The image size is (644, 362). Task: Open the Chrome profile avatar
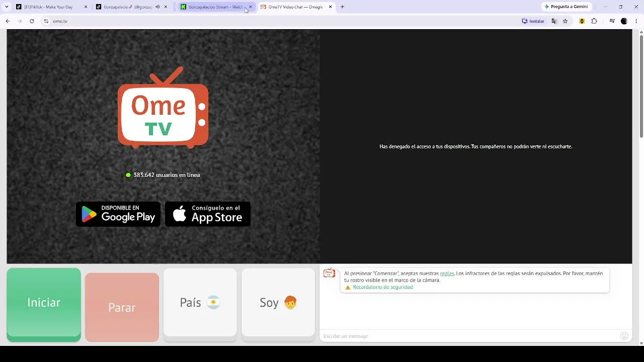[624, 21]
